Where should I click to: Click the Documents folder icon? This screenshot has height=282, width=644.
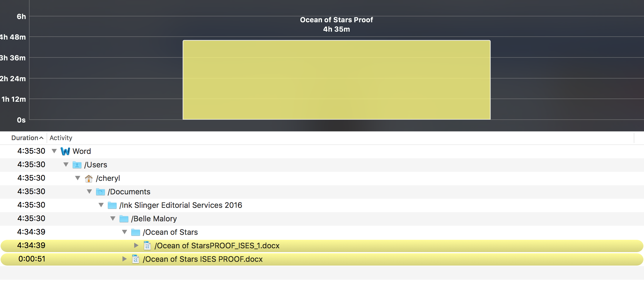click(x=100, y=192)
